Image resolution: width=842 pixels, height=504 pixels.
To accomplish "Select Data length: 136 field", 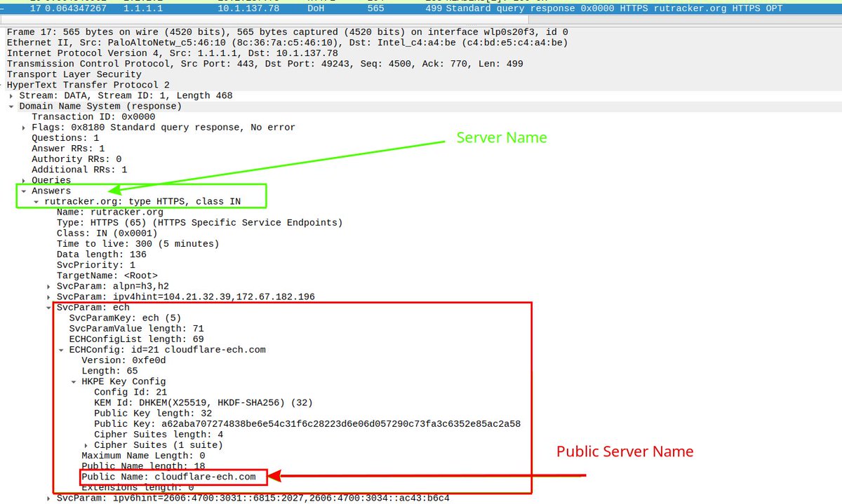I will (102, 254).
